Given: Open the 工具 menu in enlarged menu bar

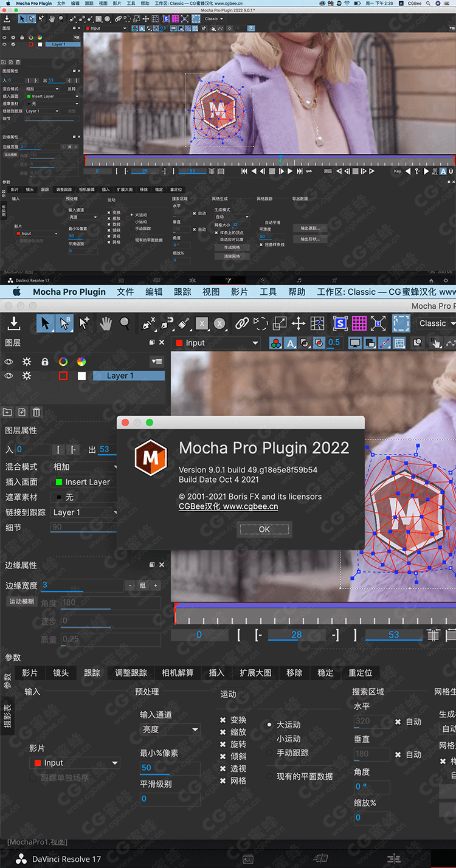Looking at the screenshot, I should click(x=268, y=292).
